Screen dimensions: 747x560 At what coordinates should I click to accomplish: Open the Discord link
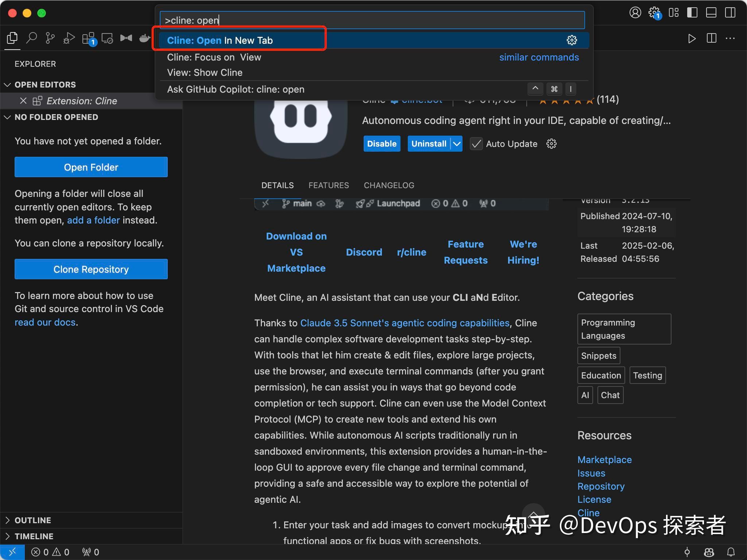pos(364,252)
